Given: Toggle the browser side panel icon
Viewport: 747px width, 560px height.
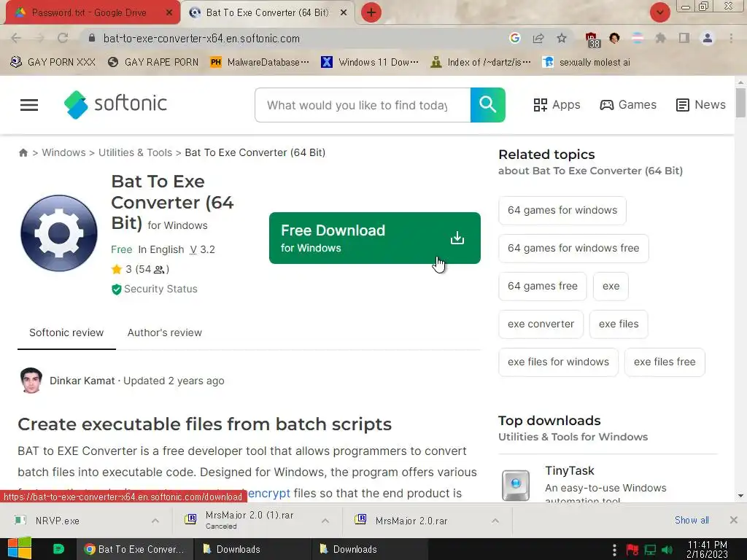Looking at the screenshot, I should pos(684,38).
